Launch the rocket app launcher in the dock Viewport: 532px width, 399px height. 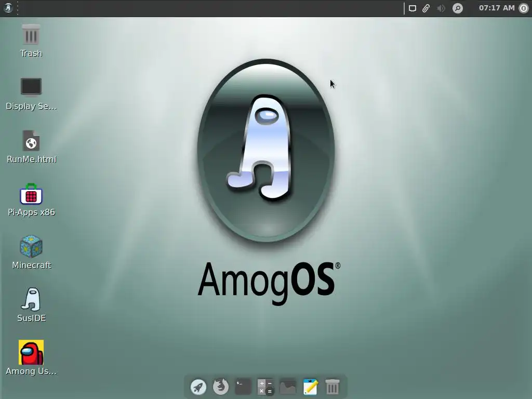[198, 387]
